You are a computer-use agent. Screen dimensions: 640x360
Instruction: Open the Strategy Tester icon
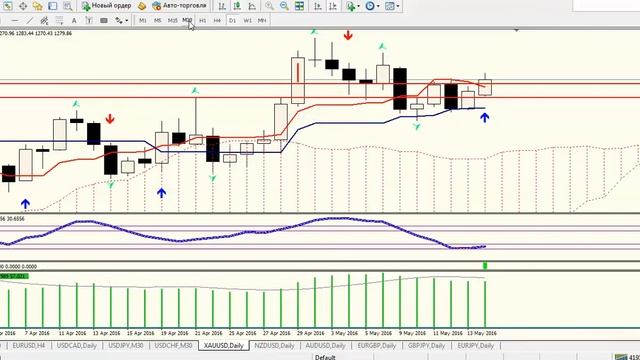click(68, 6)
